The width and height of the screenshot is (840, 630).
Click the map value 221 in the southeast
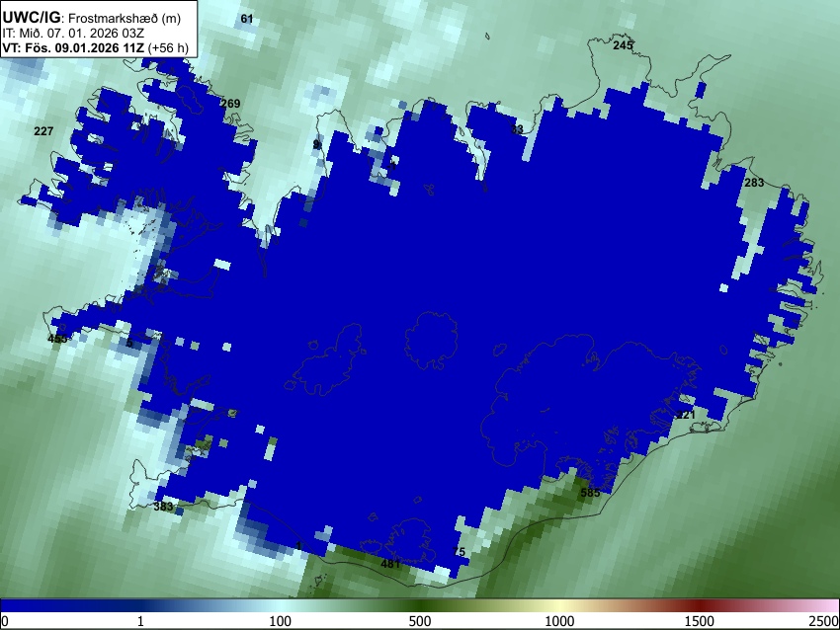pos(686,415)
